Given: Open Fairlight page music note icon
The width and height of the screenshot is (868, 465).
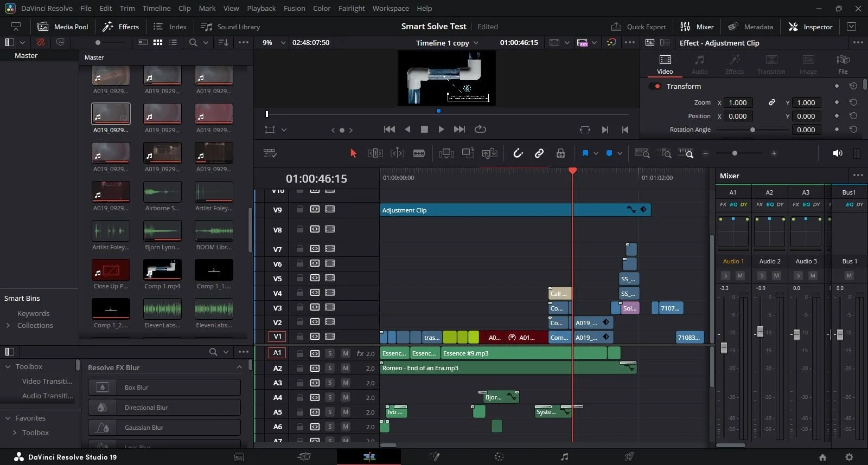Looking at the screenshot, I should tap(565, 457).
